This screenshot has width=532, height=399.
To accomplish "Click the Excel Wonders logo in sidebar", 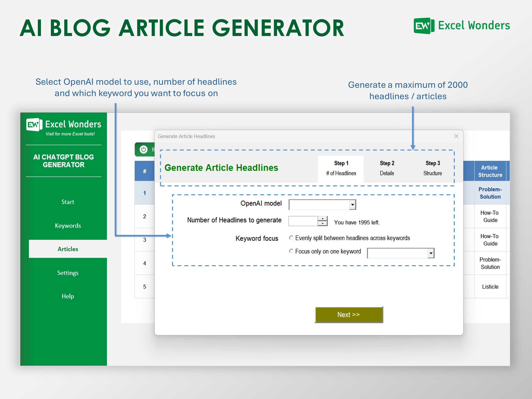I will (63, 125).
